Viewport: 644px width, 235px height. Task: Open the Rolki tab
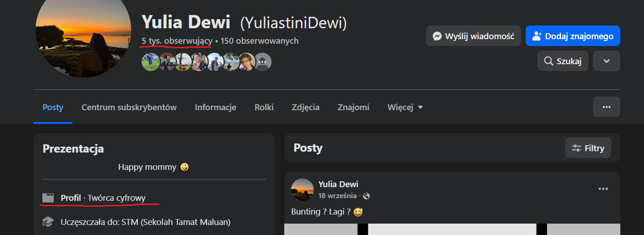264,107
